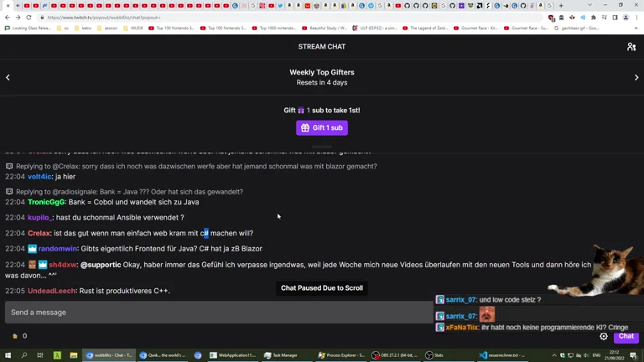Open File Explorer from the taskbar
The height and width of the screenshot is (362, 644).
(74, 355)
